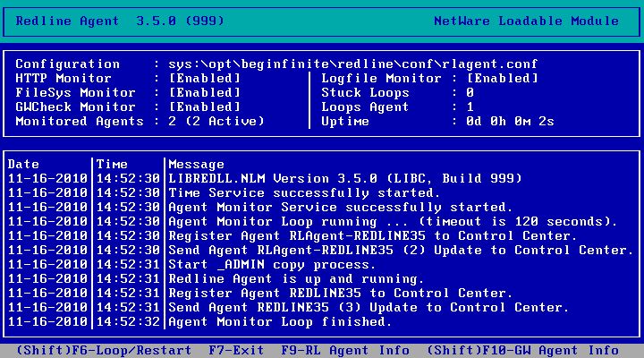Screen dimensions: 644x358
Task: Select the (Shift)F6-Loop/Restart shortcut label
Action: coord(104,351)
